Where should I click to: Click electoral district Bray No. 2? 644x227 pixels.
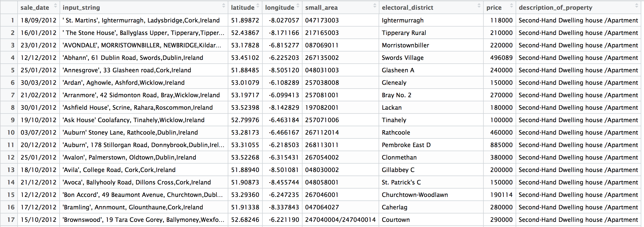(396, 95)
